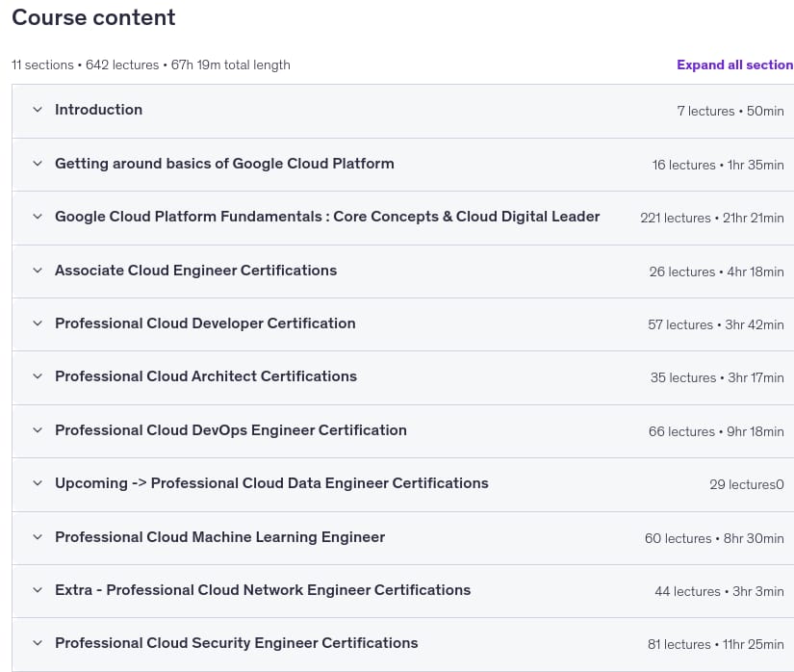Select Professional Cloud Architect Certifications title
Viewport: 794px width, 672px height.
[x=206, y=376]
